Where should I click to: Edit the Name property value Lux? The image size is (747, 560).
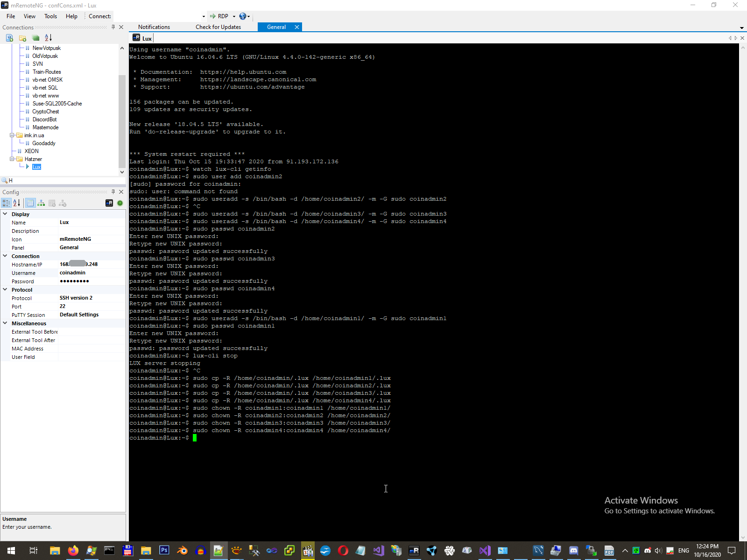[92, 222]
